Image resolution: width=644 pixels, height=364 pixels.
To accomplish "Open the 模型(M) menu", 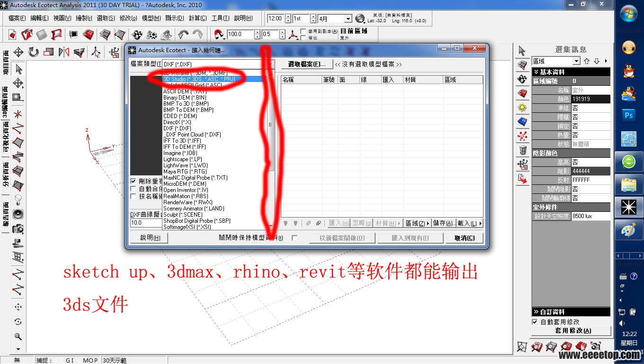I will (x=151, y=18).
